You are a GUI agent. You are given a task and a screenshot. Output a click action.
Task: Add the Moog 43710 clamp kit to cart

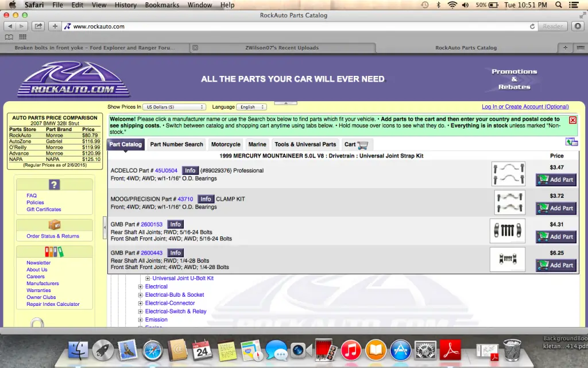click(556, 208)
